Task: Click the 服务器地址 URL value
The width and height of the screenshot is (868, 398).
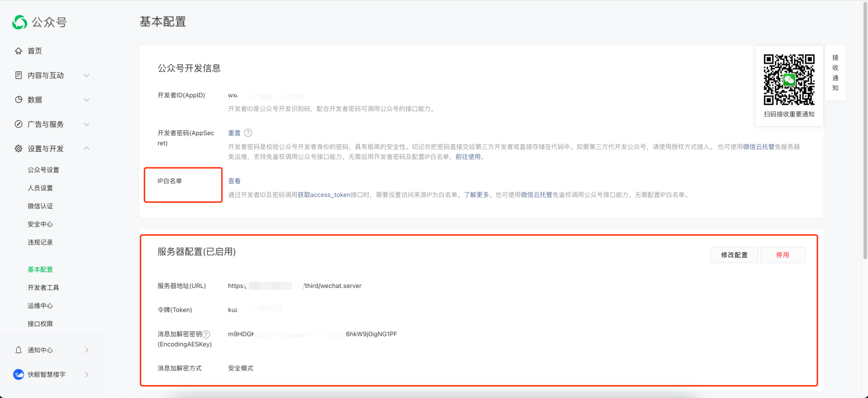Action: tap(295, 286)
